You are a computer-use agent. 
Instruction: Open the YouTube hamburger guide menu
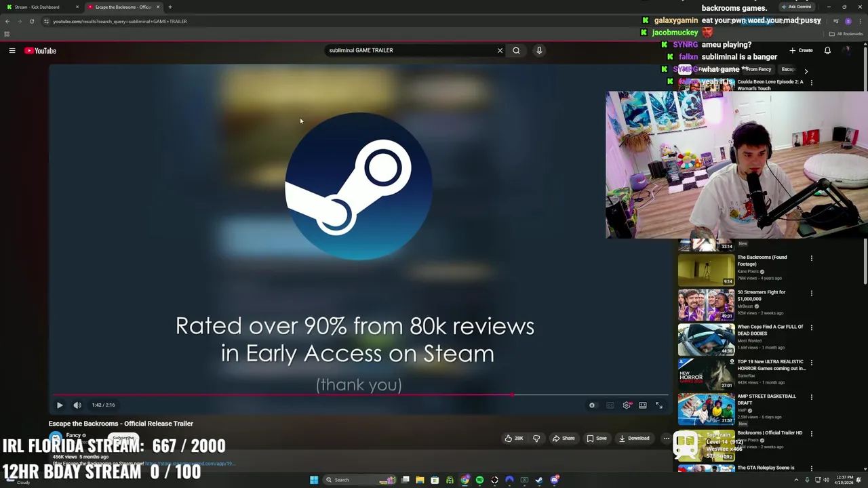pos(12,51)
